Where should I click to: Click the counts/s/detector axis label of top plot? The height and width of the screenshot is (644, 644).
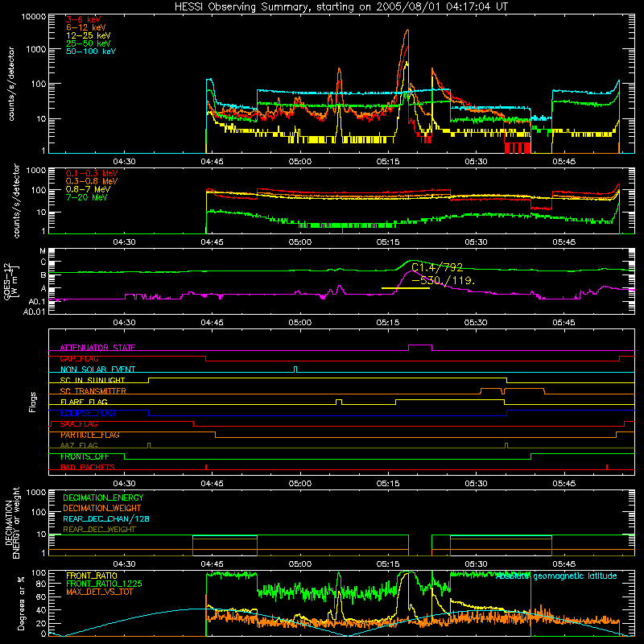11,84
